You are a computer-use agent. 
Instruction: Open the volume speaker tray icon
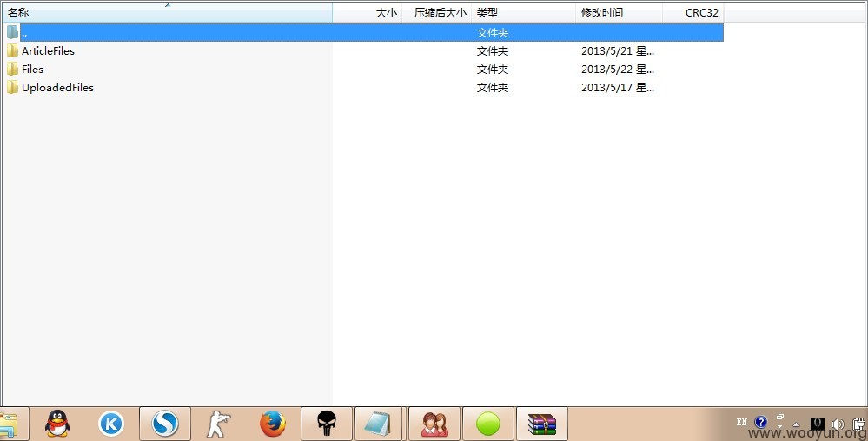point(837,424)
